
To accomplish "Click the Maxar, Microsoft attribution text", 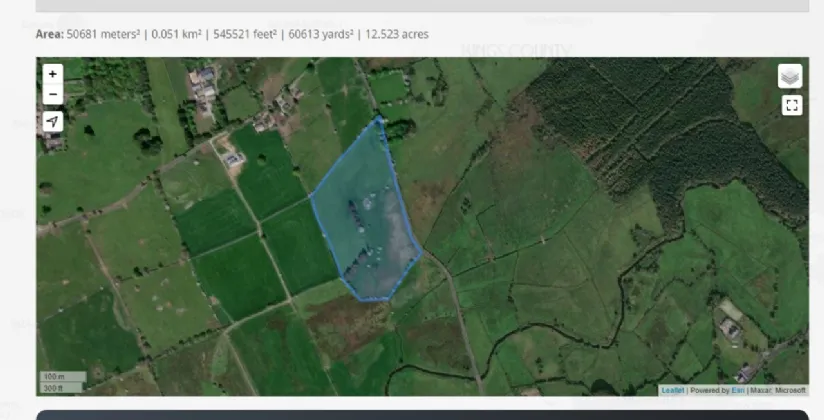I will 777,390.
